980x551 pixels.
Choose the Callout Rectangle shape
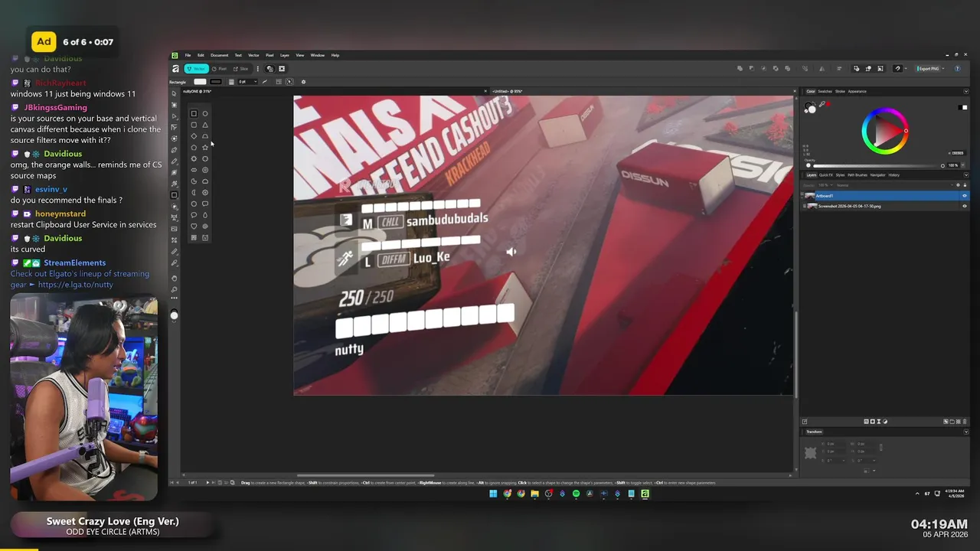[x=205, y=204]
